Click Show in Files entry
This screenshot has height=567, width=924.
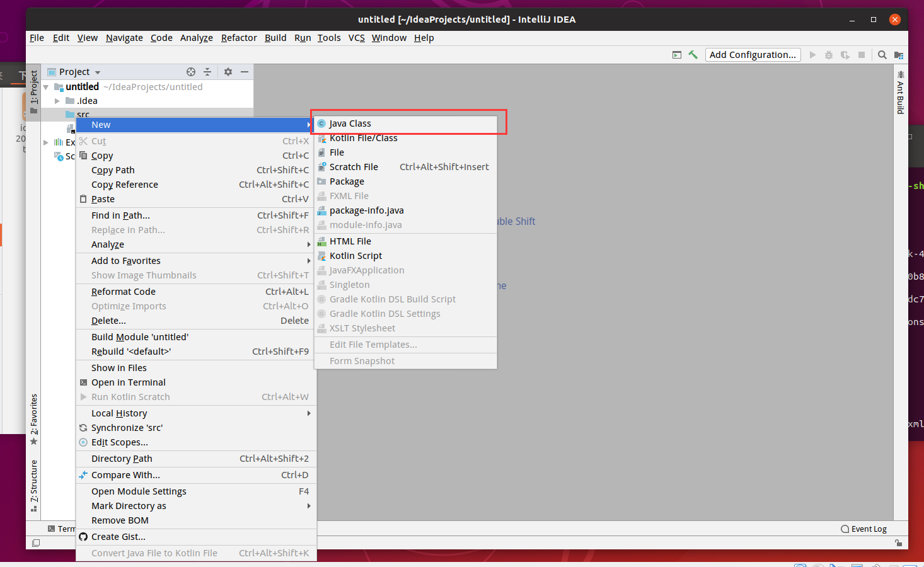(195, 368)
